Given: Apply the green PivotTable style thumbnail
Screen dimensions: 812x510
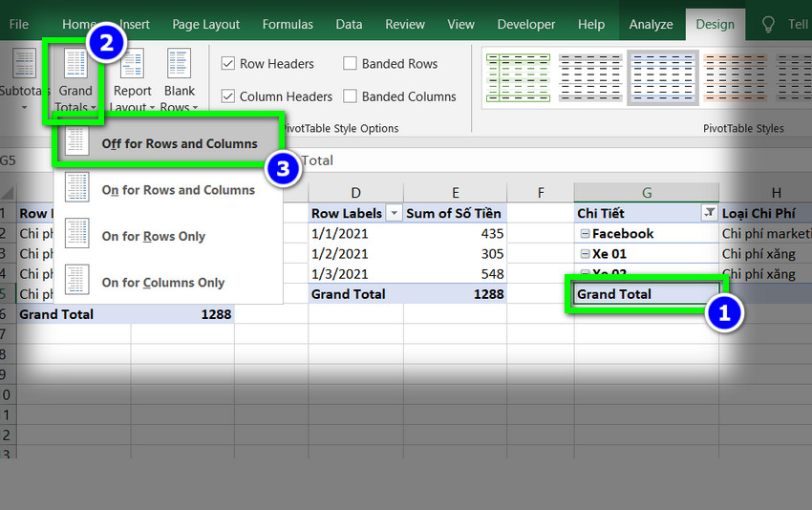Looking at the screenshot, I should pos(518,77).
